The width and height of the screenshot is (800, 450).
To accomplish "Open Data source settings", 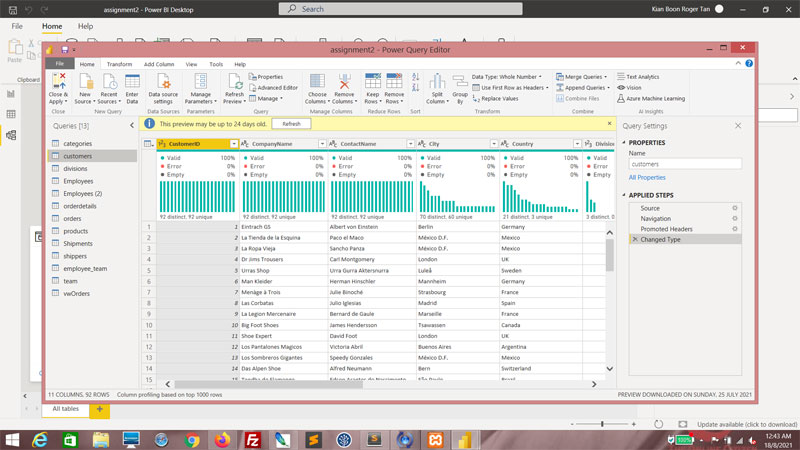I will tap(163, 88).
